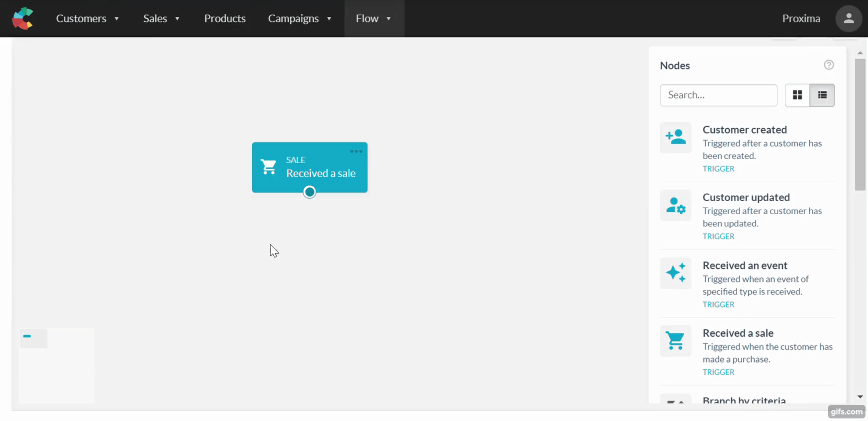868x421 pixels.
Task: Open the three-dot menu on SALE node
Action: point(356,151)
